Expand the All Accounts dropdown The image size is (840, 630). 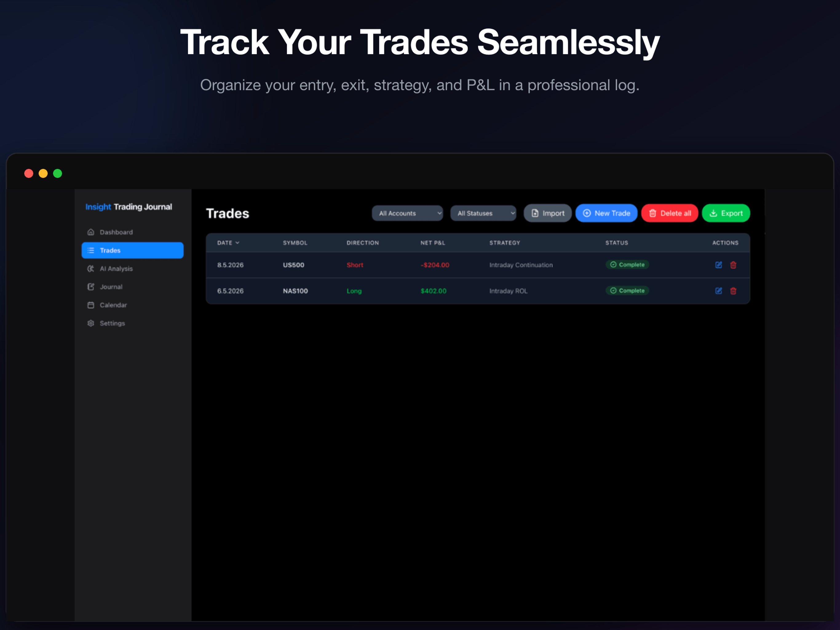click(407, 213)
